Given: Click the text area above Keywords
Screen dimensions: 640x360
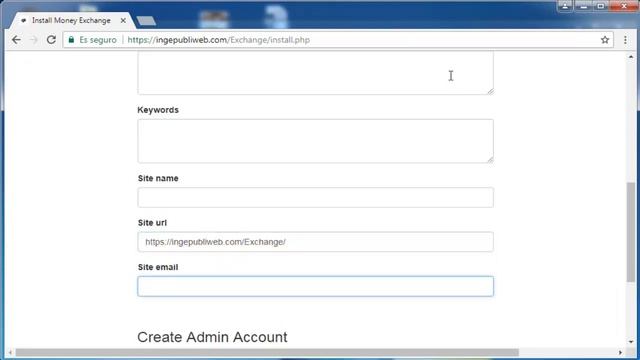Looking at the screenshot, I should pyautogui.click(x=316, y=73).
